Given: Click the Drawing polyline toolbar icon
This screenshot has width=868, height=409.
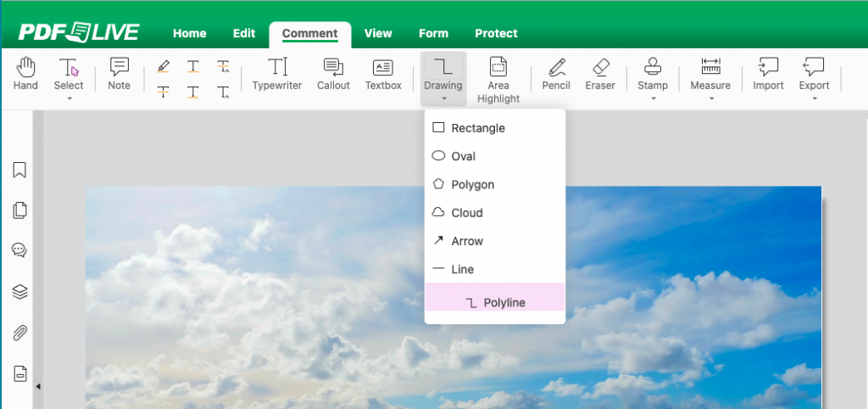Looking at the screenshot, I should (x=443, y=67).
